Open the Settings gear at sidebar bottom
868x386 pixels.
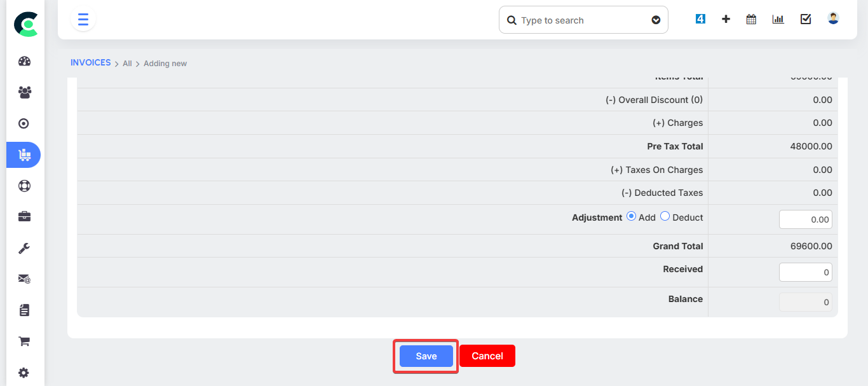pos(24,372)
